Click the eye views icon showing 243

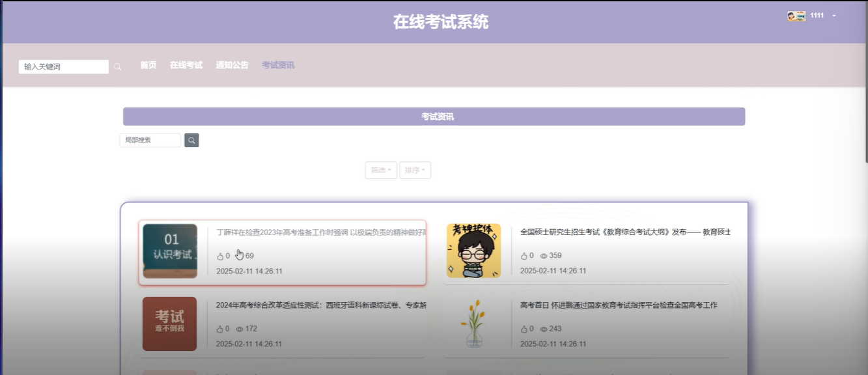click(x=544, y=329)
